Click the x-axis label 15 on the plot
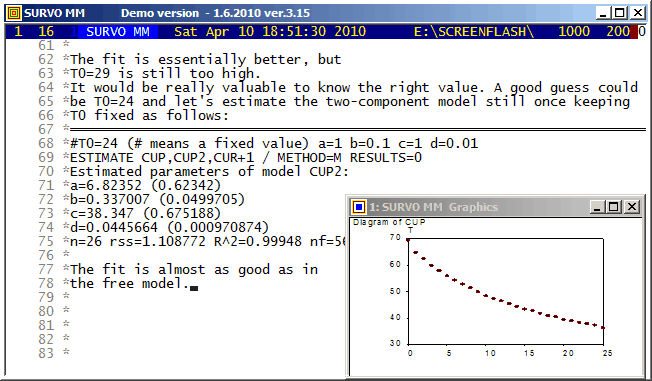Viewport: 652px width, 381px height. pyautogui.click(x=529, y=353)
